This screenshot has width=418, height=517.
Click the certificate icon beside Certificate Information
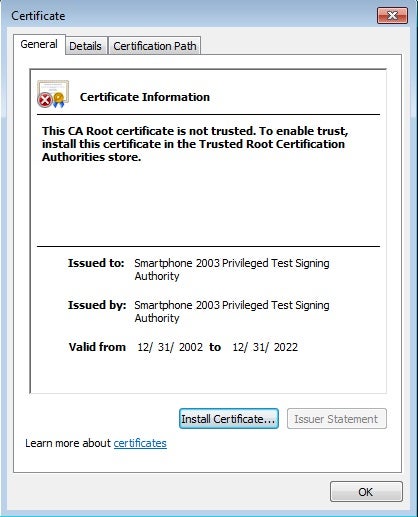pyautogui.click(x=53, y=94)
